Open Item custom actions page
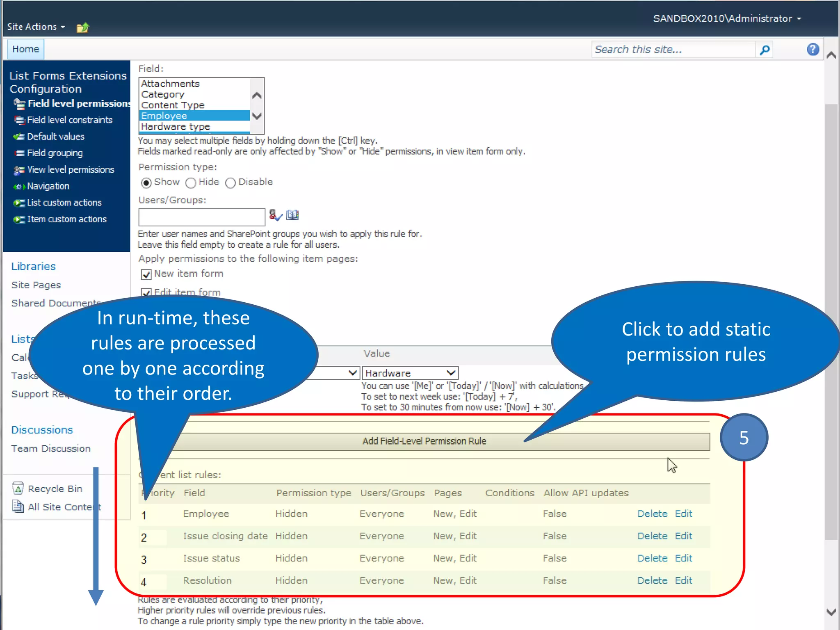The height and width of the screenshot is (630, 840). (x=67, y=219)
